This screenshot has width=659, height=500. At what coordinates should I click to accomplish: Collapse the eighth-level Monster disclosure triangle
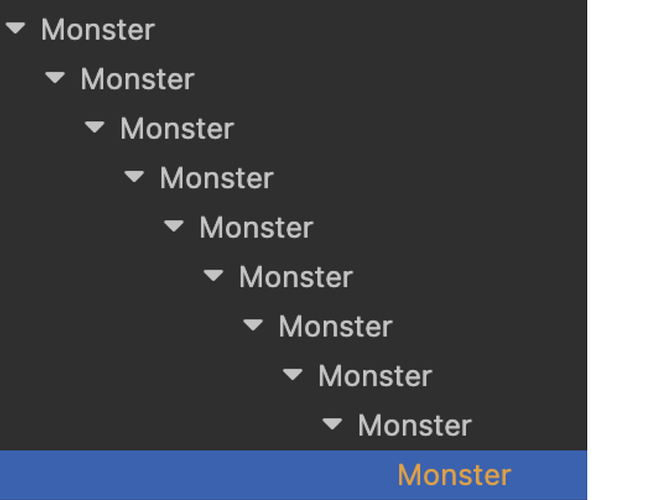tap(292, 375)
